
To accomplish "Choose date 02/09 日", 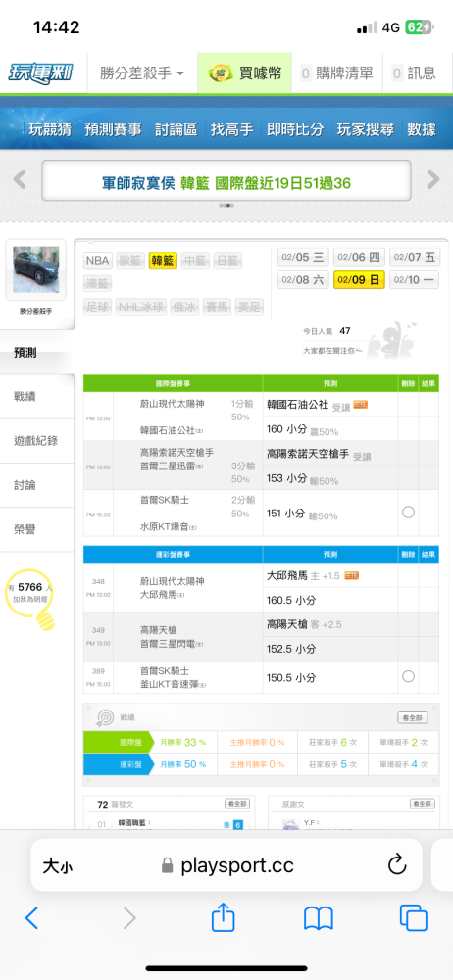I will (x=359, y=279).
